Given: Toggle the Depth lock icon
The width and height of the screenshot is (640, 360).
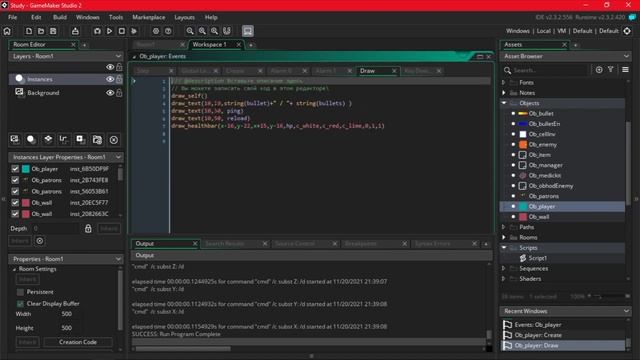Looking at the screenshot, I should pos(88,229).
